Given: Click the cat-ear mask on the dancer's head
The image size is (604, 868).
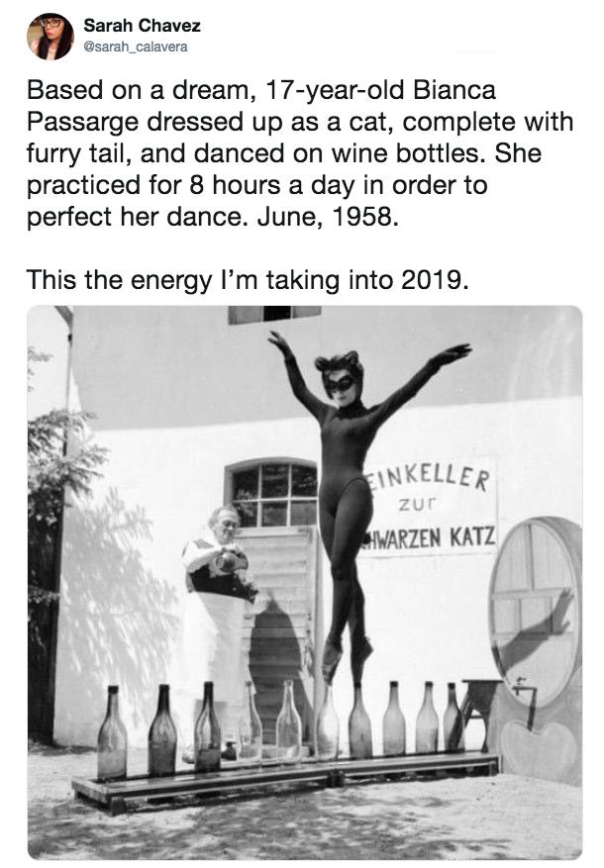Looking at the screenshot, I should [x=339, y=372].
